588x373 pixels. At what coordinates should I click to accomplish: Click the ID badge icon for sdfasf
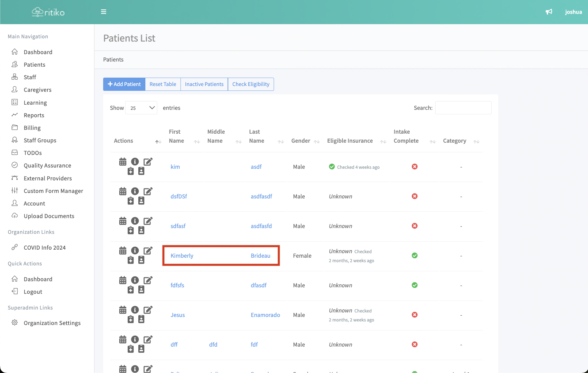(x=141, y=230)
